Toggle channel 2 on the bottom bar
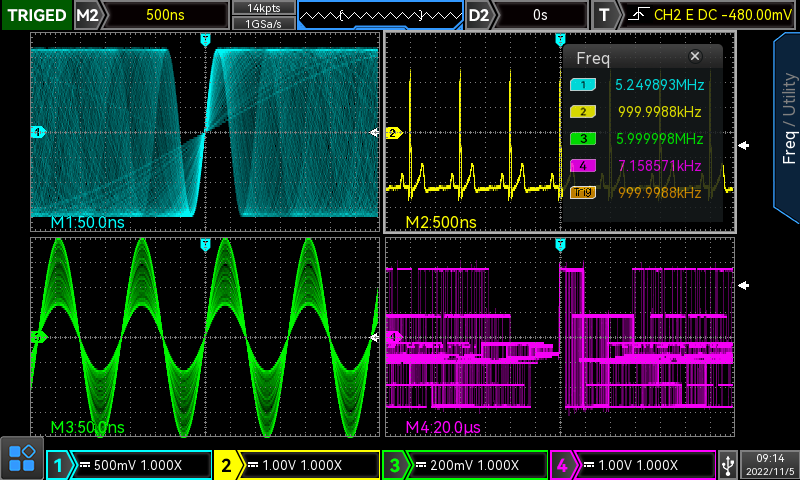 [x=228, y=465]
